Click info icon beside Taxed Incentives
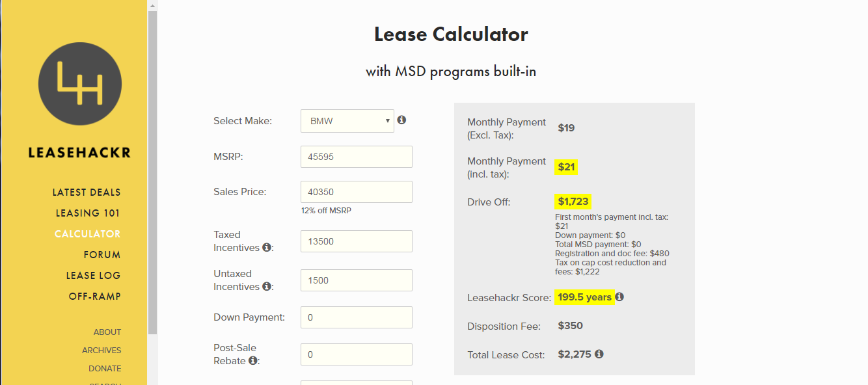 coord(267,248)
